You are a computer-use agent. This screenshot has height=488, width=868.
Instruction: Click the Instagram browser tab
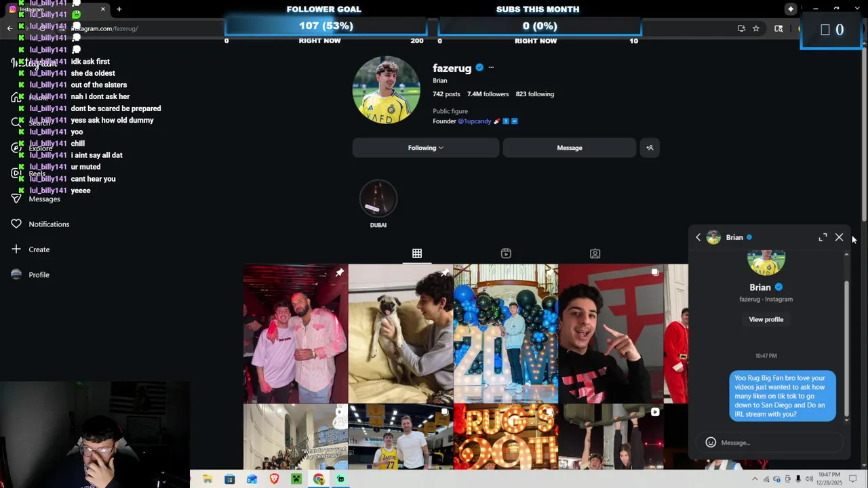click(58, 9)
